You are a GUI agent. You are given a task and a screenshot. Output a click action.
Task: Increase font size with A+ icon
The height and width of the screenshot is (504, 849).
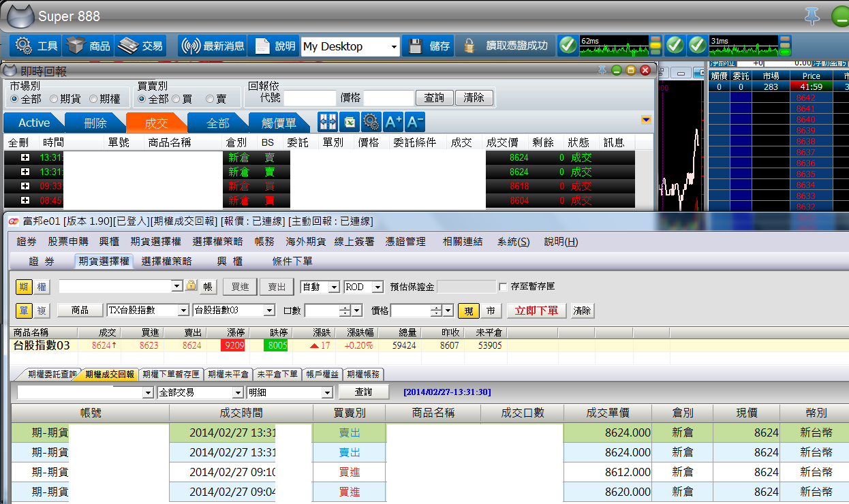393,122
